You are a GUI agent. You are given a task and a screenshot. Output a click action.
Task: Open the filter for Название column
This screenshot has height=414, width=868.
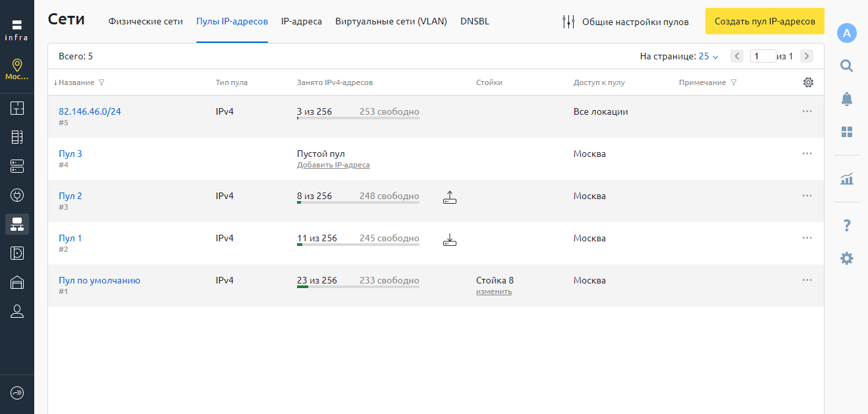click(101, 83)
